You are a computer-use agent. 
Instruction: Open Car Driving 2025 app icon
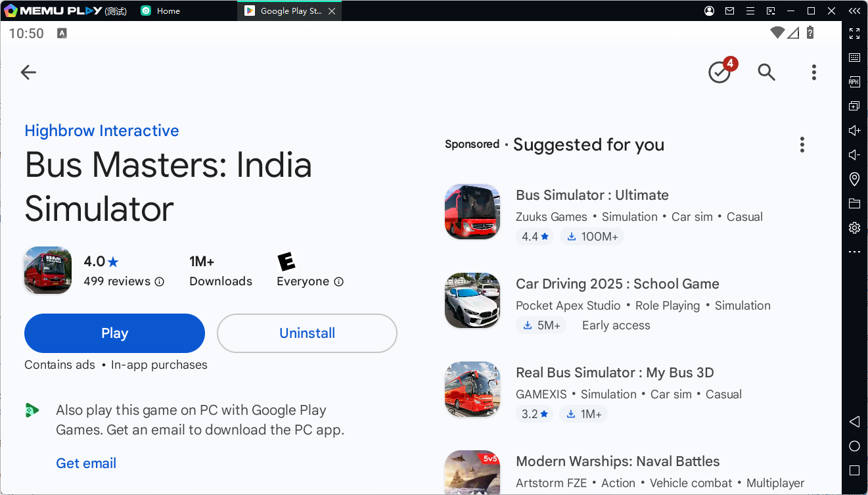coord(472,300)
